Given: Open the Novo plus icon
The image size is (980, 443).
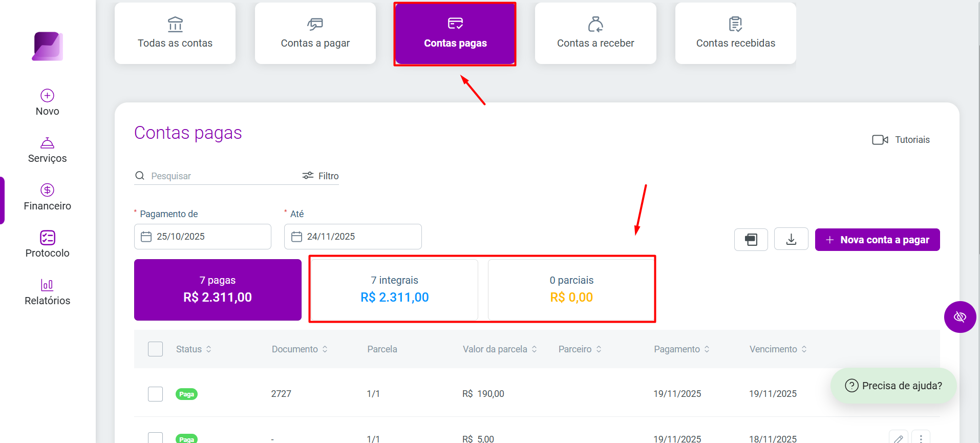Looking at the screenshot, I should click(x=48, y=95).
